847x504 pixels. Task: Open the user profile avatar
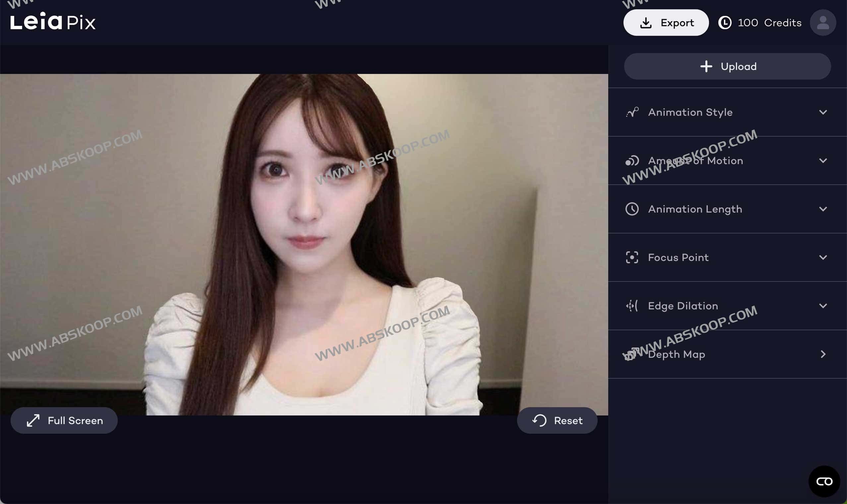pyautogui.click(x=822, y=23)
